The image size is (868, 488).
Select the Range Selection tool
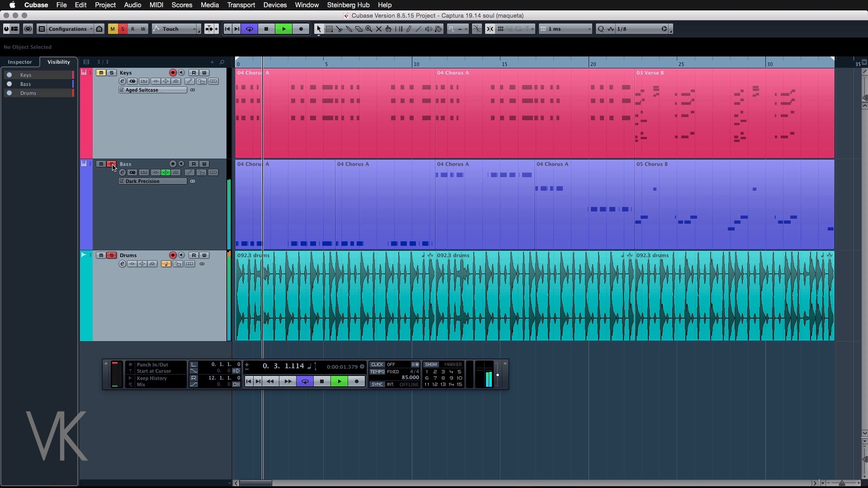click(329, 29)
